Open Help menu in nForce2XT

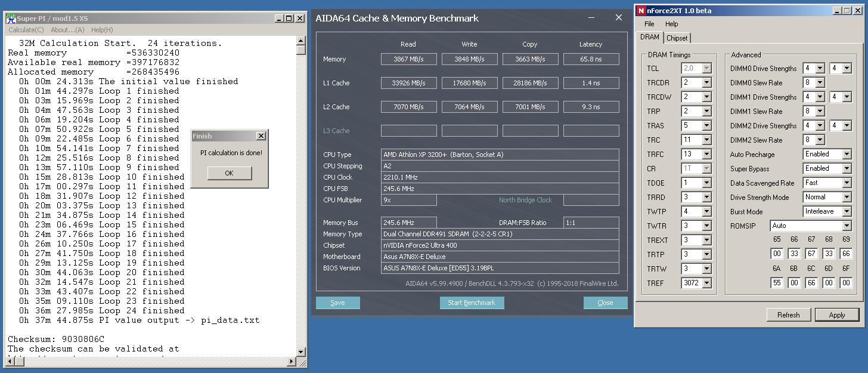click(x=672, y=24)
